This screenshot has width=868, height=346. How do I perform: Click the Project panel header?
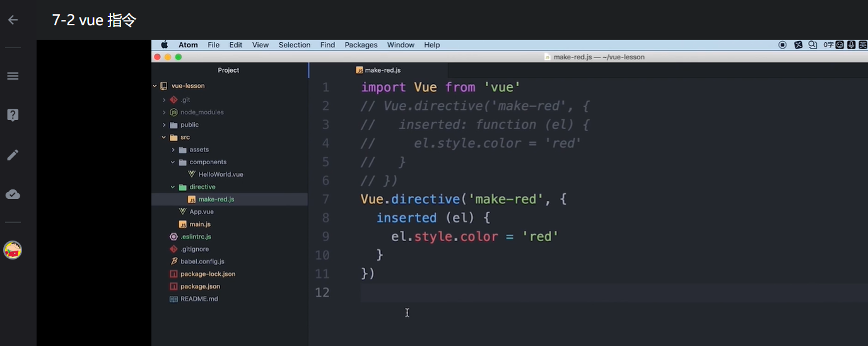pos(229,70)
